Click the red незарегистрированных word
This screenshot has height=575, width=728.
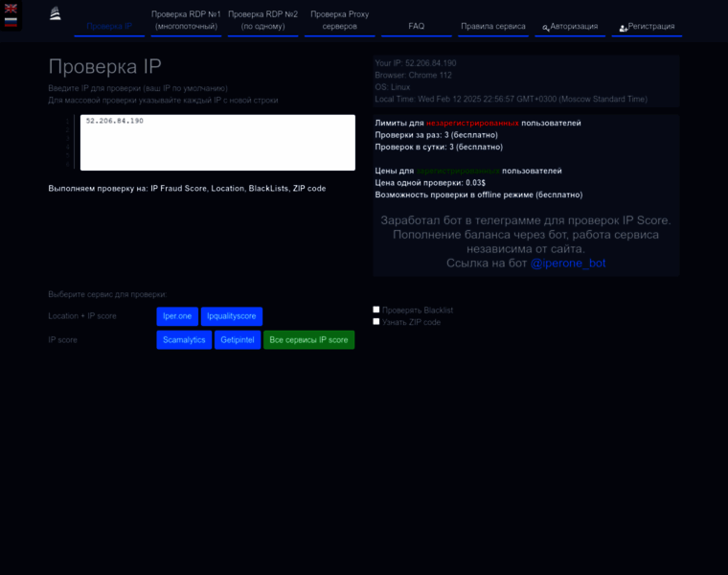[x=472, y=123]
